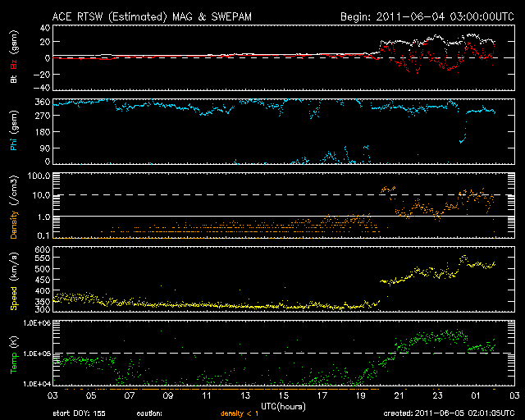Screen dimensions: 525x420
Task: Click the orange "Density" axis label
Action: point(14,225)
